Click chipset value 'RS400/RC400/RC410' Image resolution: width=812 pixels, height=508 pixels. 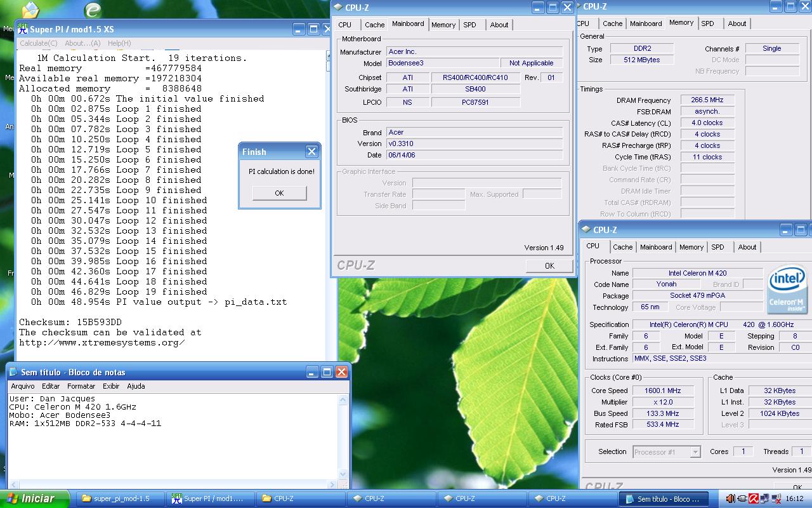(x=475, y=77)
